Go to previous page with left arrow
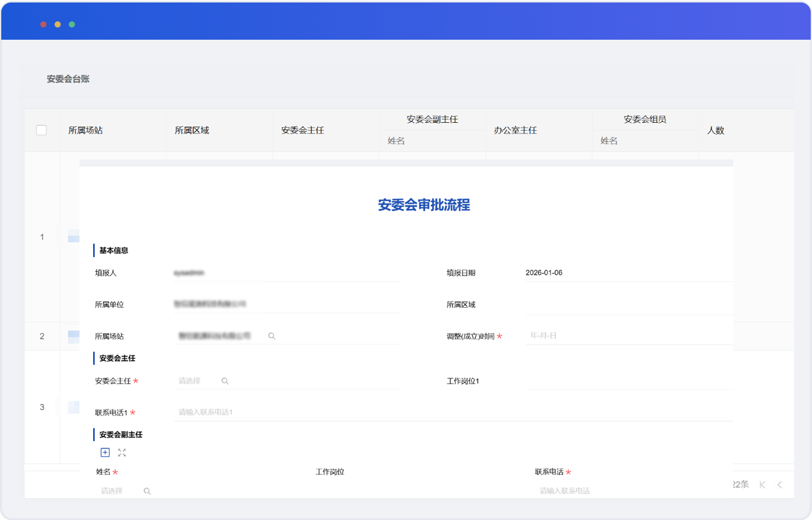The image size is (812, 520). (780, 485)
